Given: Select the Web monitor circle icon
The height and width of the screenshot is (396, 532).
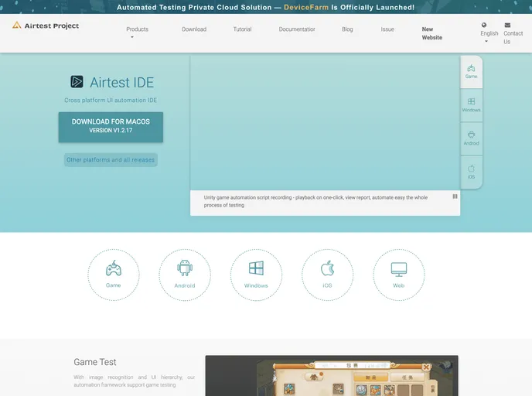Looking at the screenshot, I should pos(398,275).
